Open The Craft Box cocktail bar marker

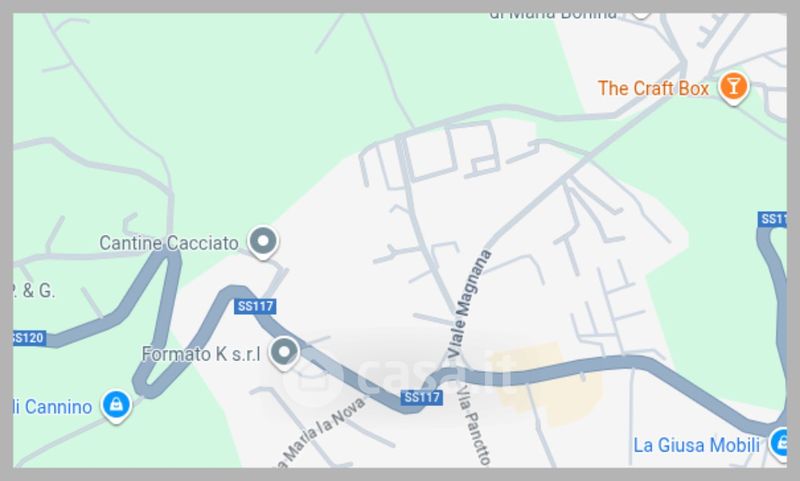point(734,87)
